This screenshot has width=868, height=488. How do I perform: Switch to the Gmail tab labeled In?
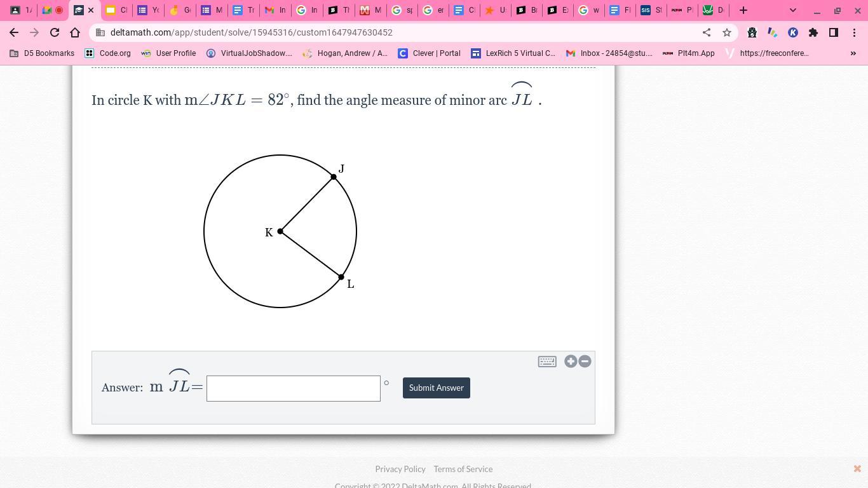[x=275, y=10]
